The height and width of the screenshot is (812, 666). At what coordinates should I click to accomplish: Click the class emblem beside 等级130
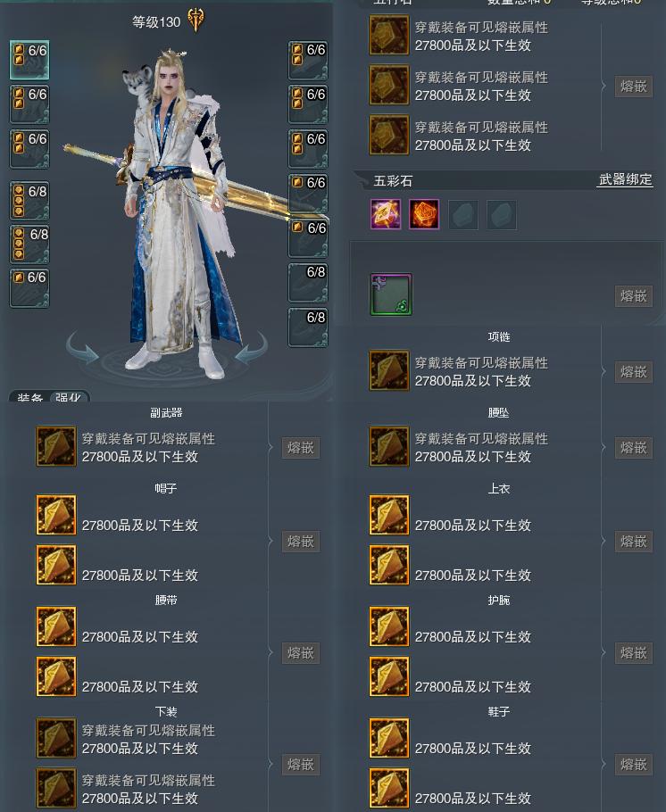pos(196,21)
